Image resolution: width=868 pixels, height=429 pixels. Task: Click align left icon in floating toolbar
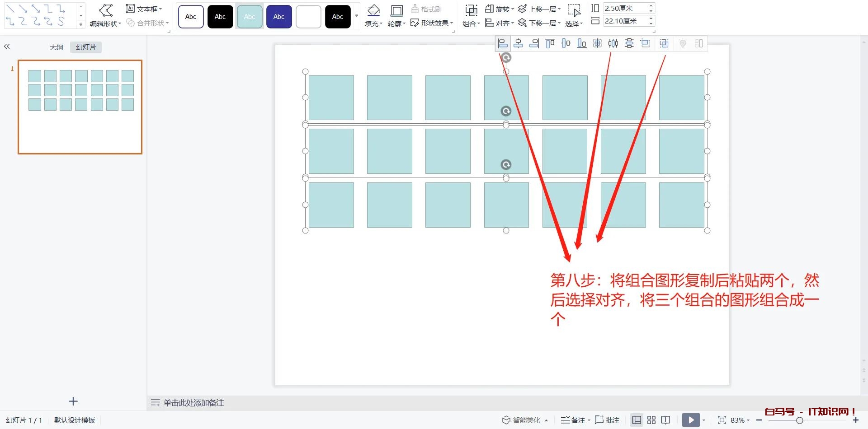click(x=503, y=44)
